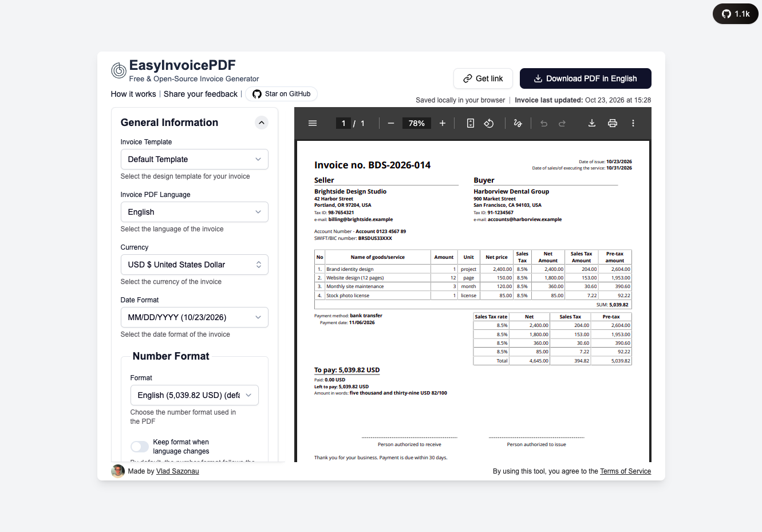Viewport: 762px width, 532px height.
Task: Download the PDF from viewer toolbar
Action: coord(592,123)
